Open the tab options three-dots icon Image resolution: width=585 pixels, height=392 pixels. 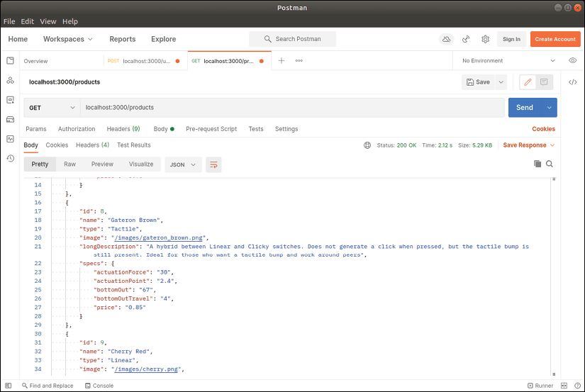(299, 60)
